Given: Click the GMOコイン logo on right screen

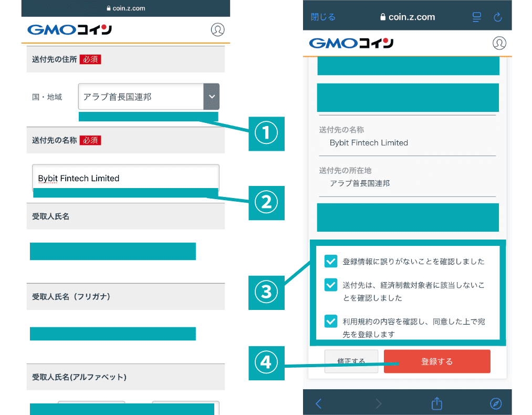Looking at the screenshot, I should (x=351, y=43).
